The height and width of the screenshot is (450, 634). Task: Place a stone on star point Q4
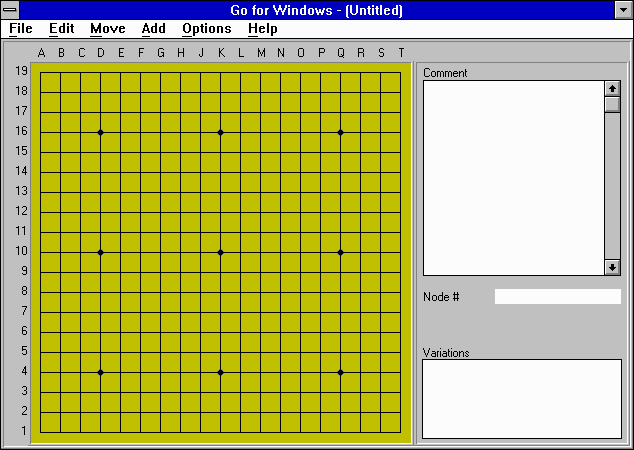340,372
